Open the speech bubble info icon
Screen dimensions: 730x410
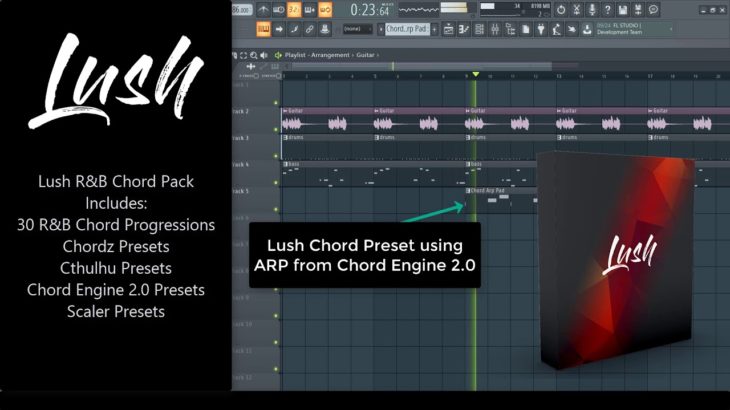pos(653,10)
